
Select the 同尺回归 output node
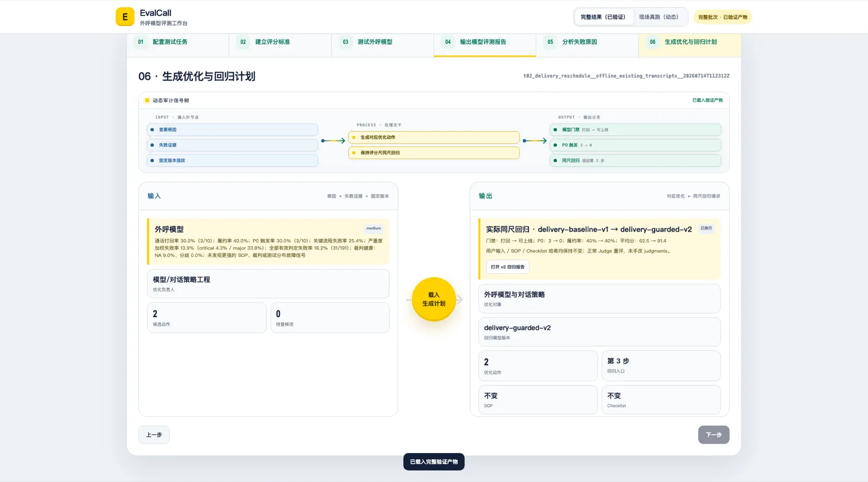coord(635,160)
